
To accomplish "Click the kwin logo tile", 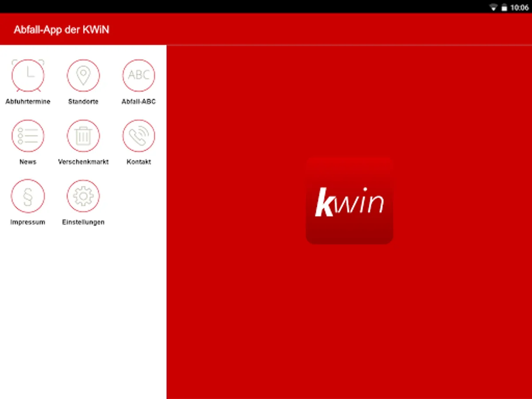I will tap(349, 200).
